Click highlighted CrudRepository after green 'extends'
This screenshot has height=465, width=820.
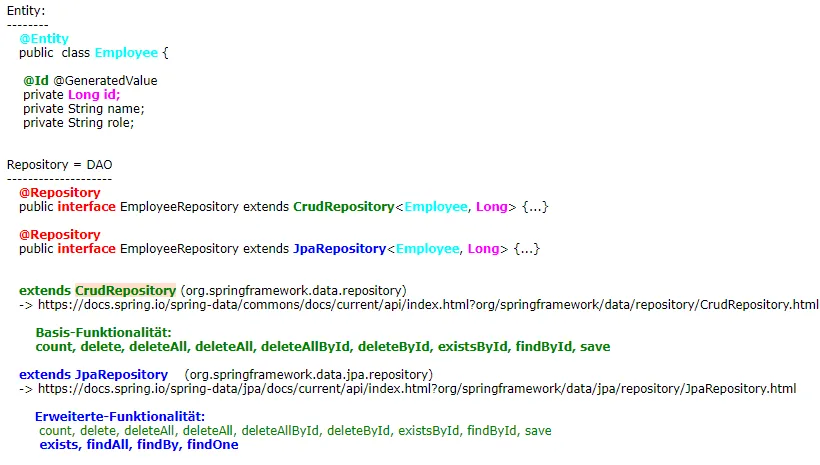pos(126,291)
